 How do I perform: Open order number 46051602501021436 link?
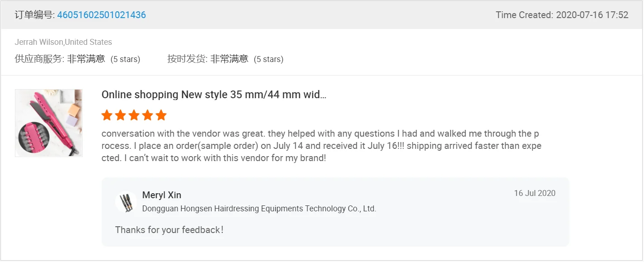(x=101, y=15)
